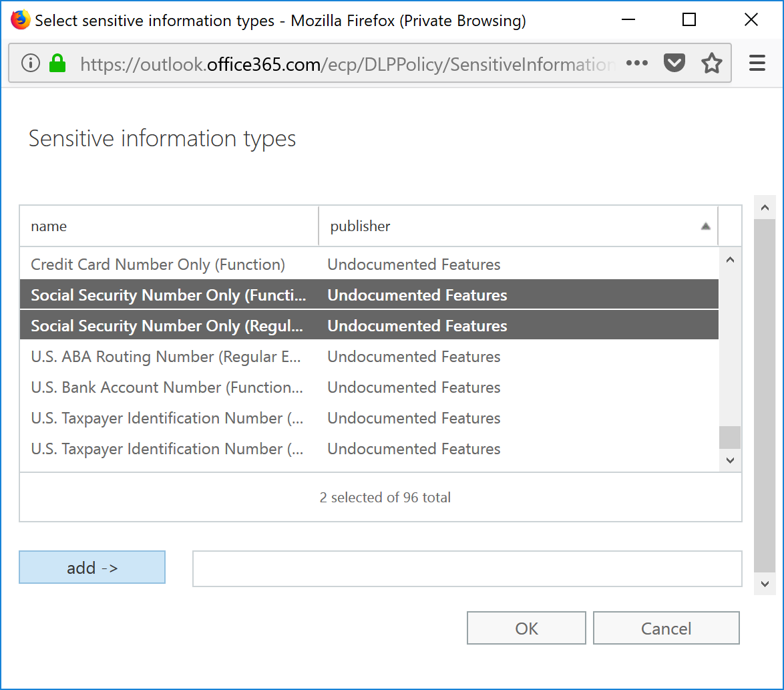Toggle sort order with the publisher column arrow
Screen dimensions: 784x690
point(705,227)
